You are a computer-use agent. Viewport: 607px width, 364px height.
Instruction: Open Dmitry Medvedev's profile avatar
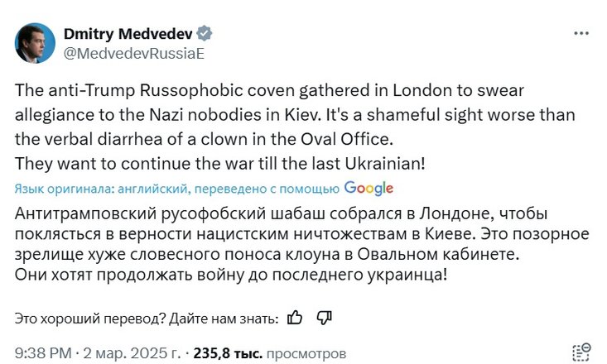point(35,43)
